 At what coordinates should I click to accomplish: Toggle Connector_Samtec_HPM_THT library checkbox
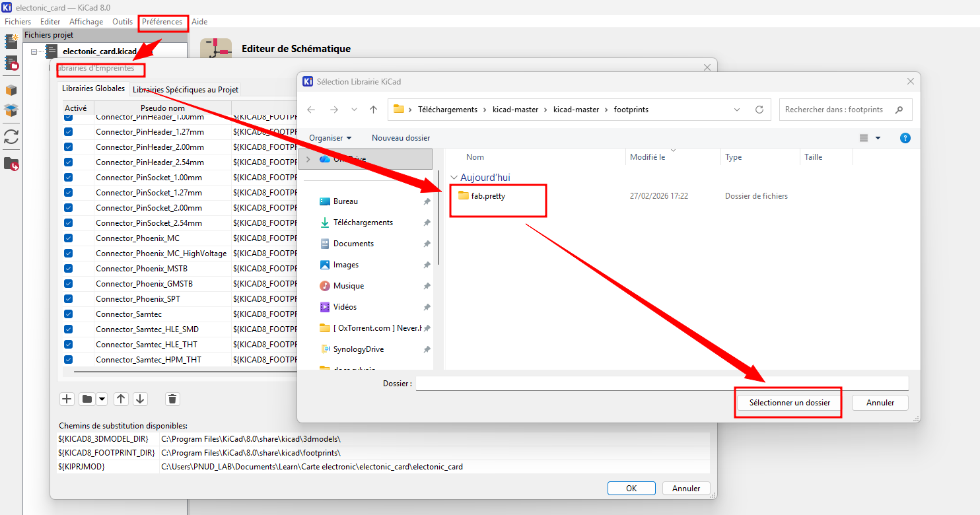point(69,360)
